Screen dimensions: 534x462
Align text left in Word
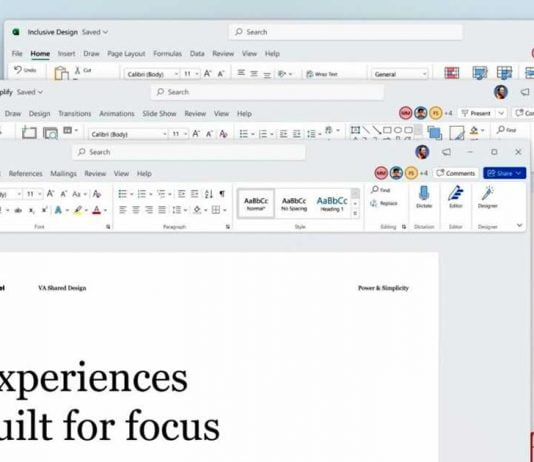point(123,210)
